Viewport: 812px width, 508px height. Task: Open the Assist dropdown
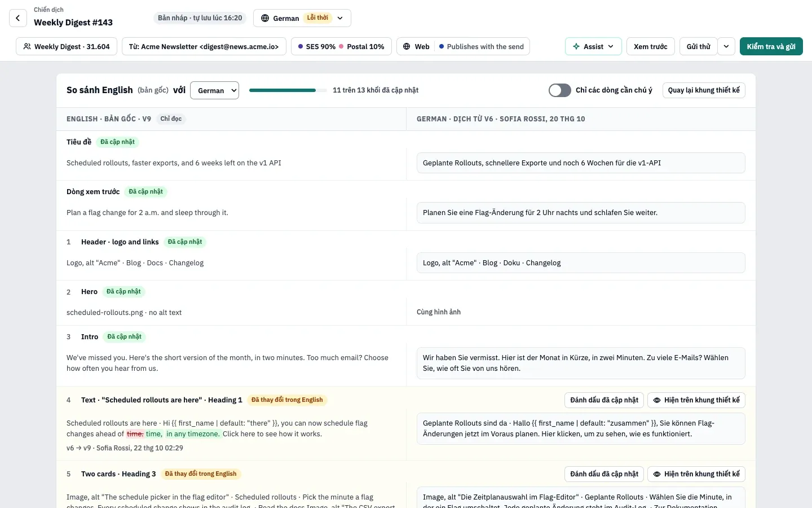click(593, 46)
